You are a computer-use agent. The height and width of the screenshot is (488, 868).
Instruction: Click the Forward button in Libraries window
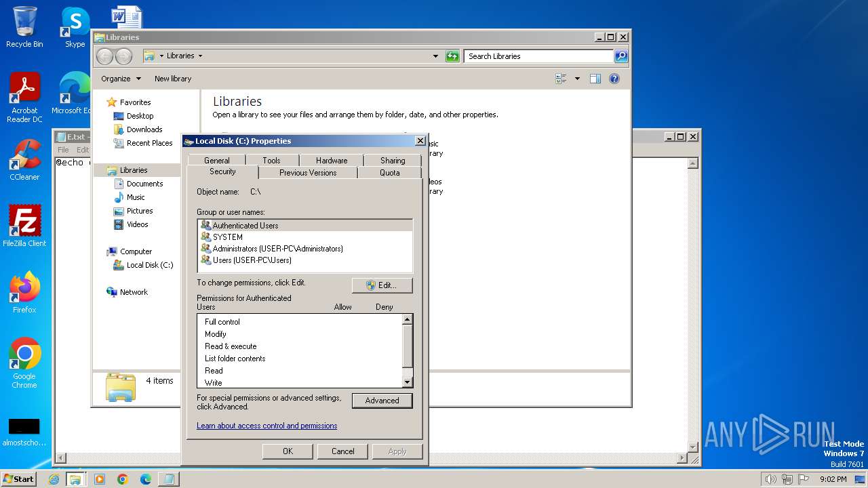[x=123, y=56]
